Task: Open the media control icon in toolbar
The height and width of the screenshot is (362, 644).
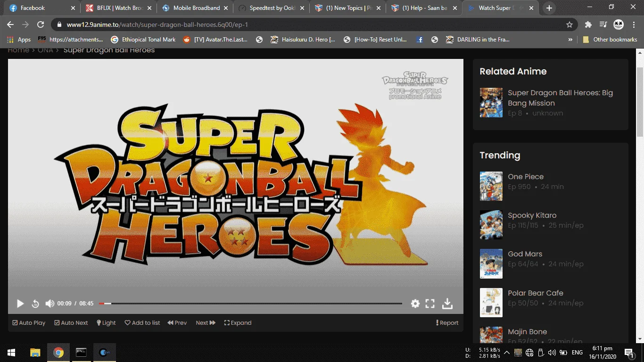Action: coord(603,25)
